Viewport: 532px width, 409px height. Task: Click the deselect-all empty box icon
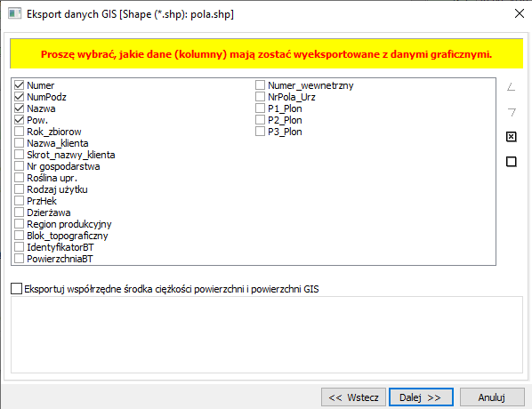(x=511, y=162)
